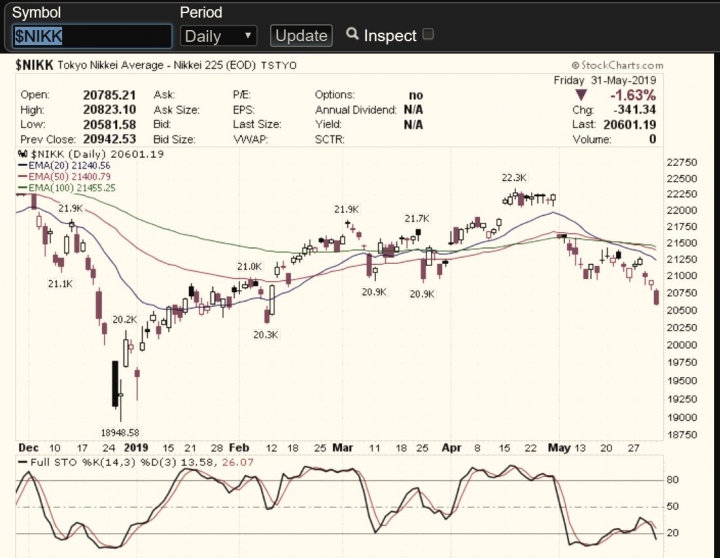Open the Period dropdown set to Daily

(219, 36)
